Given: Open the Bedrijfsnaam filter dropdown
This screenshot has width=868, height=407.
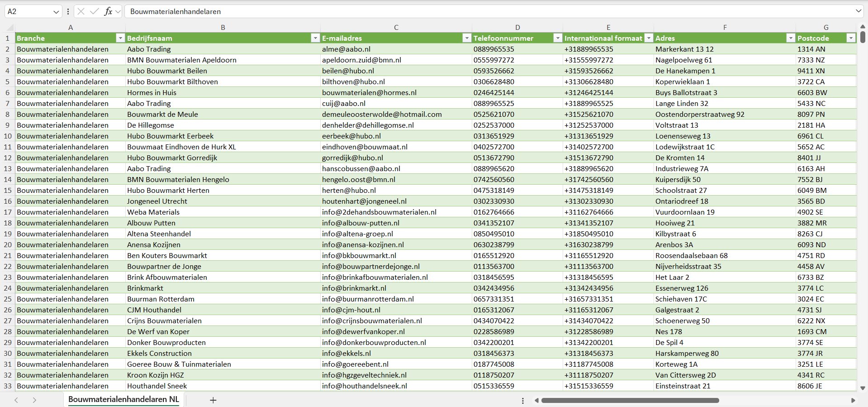Looking at the screenshot, I should (x=315, y=38).
